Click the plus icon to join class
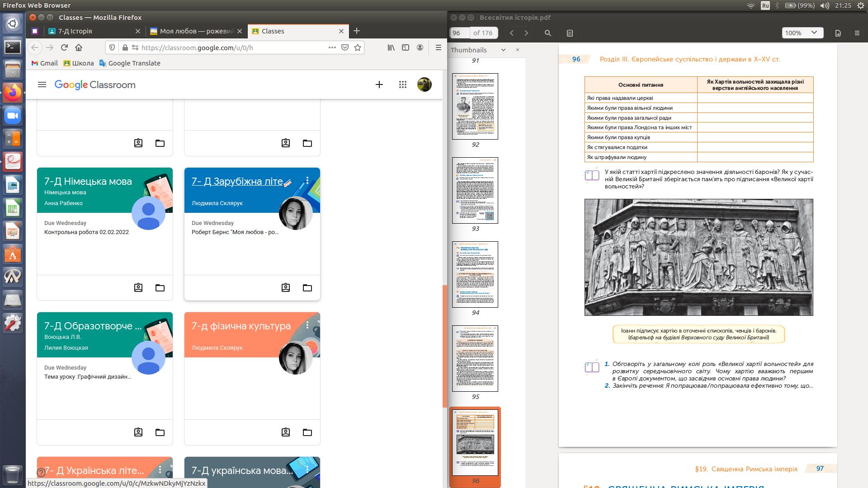 pos(379,84)
